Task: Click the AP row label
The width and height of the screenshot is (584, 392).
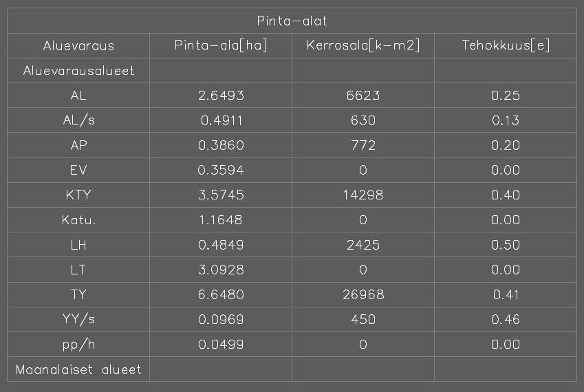Action: [78, 145]
